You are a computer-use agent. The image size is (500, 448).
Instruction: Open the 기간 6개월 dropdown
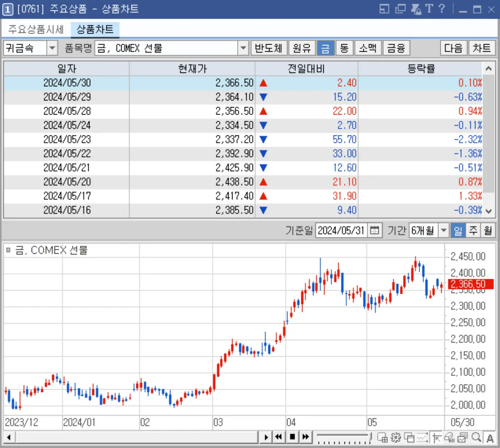tap(444, 230)
